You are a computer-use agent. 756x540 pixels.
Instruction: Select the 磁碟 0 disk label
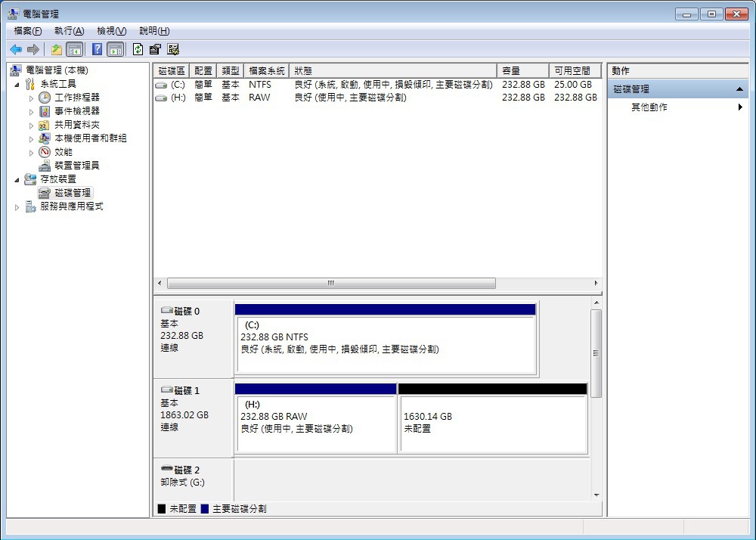(x=194, y=339)
